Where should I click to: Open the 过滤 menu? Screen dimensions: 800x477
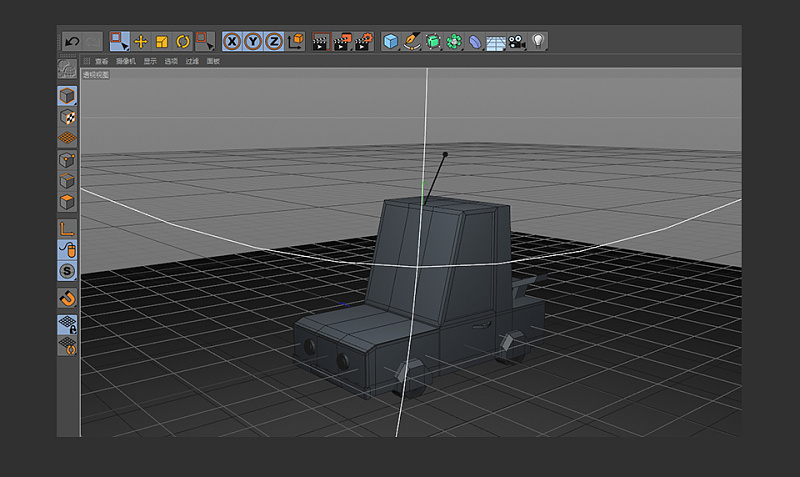(192, 61)
